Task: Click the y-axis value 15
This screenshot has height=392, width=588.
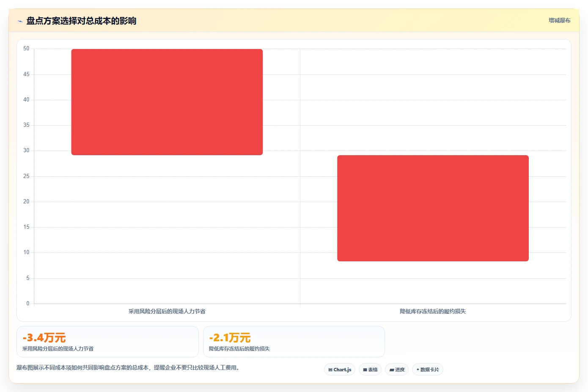Action: click(26, 227)
